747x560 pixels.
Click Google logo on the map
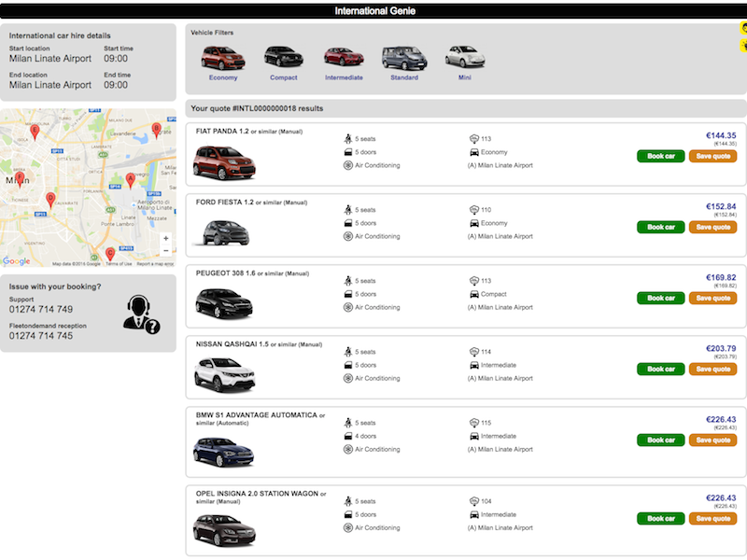click(16, 261)
